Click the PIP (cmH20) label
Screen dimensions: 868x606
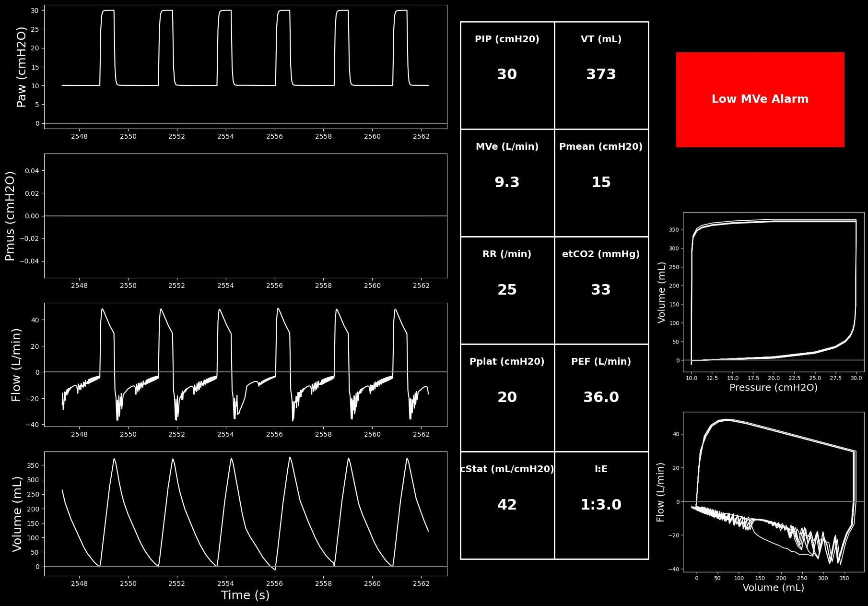pyautogui.click(x=507, y=39)
